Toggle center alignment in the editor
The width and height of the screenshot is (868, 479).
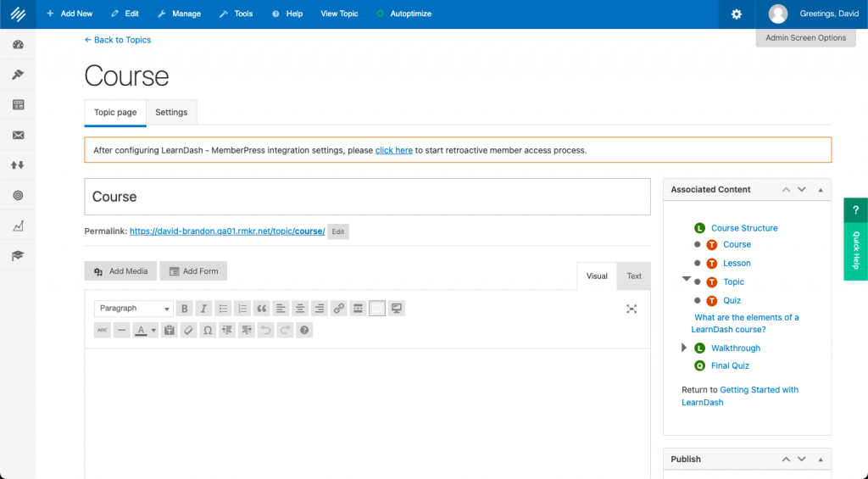coord(300,309)
